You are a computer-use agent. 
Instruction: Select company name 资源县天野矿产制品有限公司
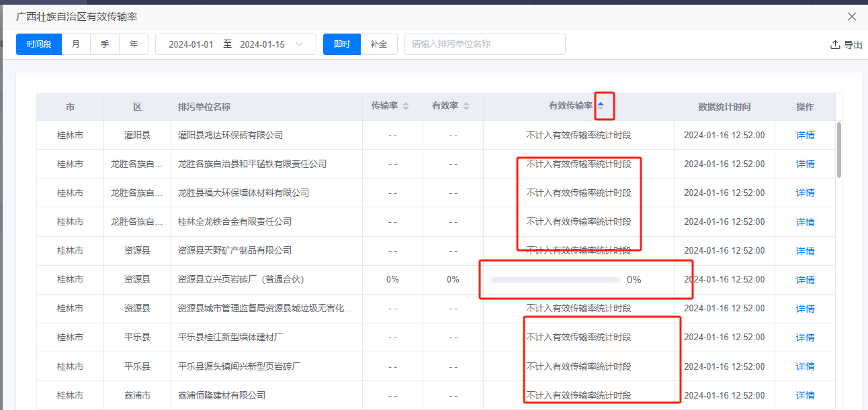click(234, 250)
